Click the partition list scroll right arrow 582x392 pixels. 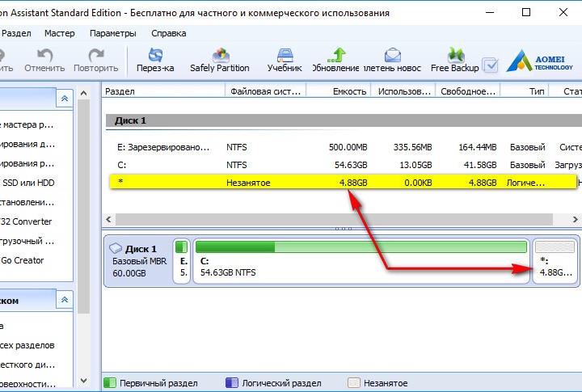point(576,219)
